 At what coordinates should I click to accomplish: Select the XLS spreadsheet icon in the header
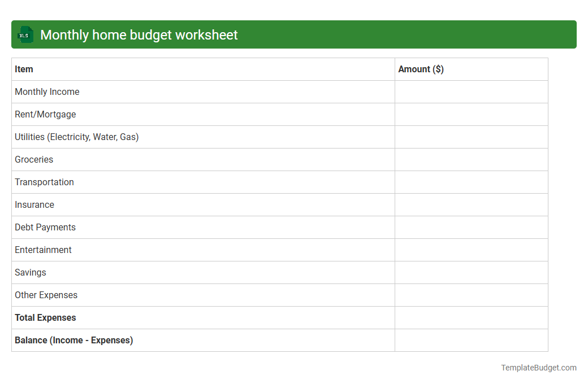[25, 34]
